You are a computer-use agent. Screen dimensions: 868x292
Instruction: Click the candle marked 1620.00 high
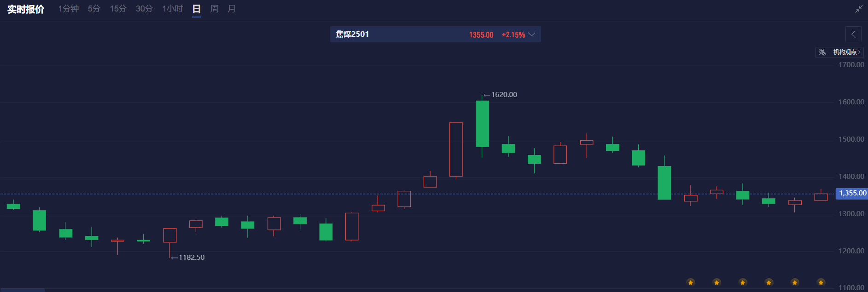[482, 124]
